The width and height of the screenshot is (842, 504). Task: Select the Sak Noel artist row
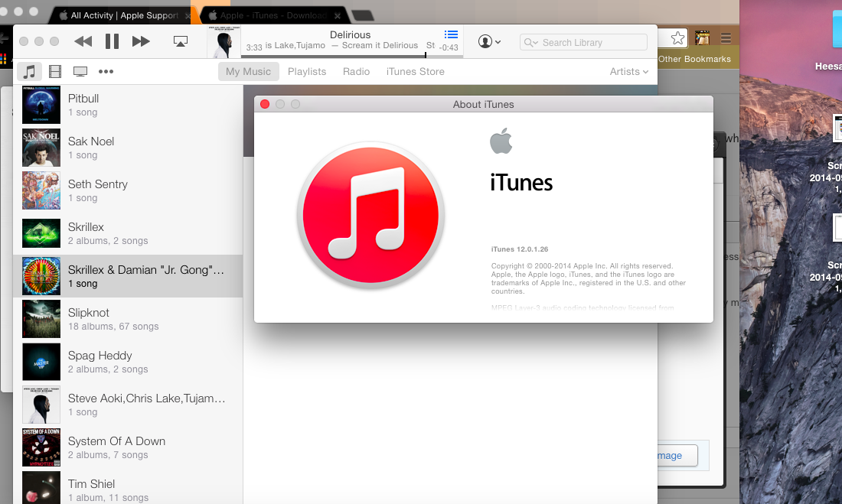128,148
